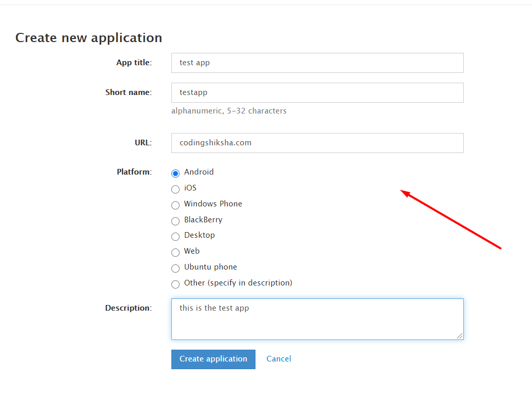Choose Other (specify in description) option
This screenshot has width=532, height=401.
(175, 284)
